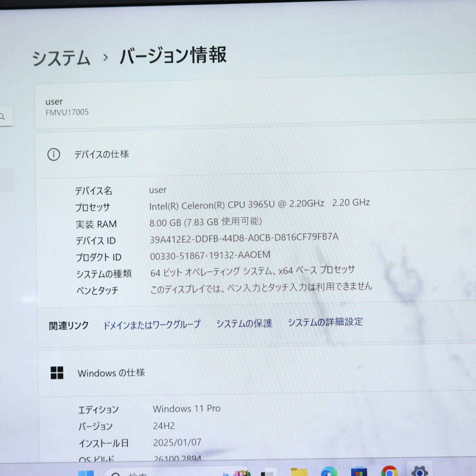Viewport: 476px width, 476px height.
Task: Click the settings search magnifier icon
Action: 2,117
